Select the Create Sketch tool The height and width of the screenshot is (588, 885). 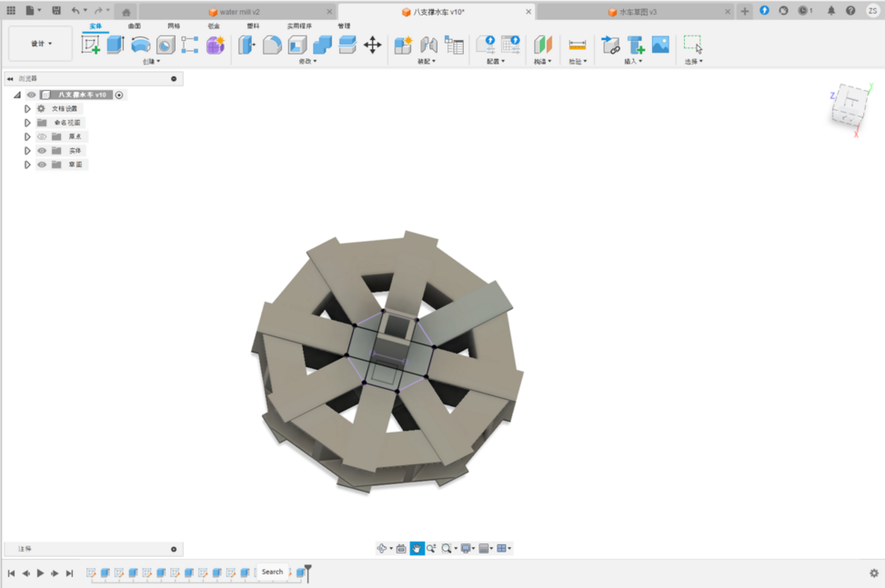coord(90,45)
